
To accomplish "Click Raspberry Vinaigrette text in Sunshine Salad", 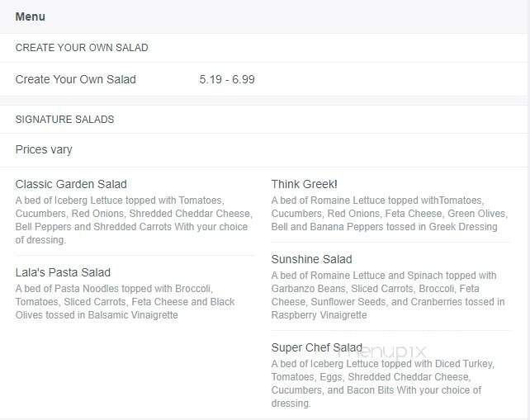I will click(x=319, y=315).
